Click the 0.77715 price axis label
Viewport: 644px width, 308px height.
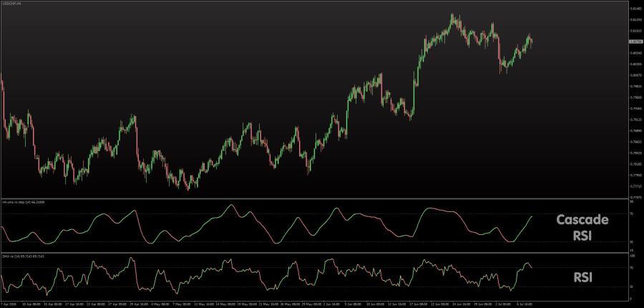click(636, 186)
